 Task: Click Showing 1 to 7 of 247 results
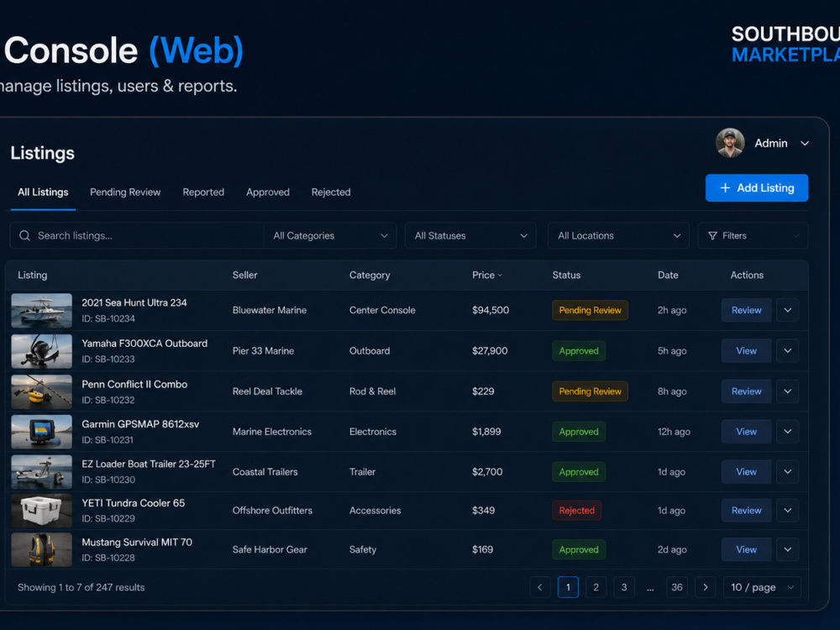(81, 587)
